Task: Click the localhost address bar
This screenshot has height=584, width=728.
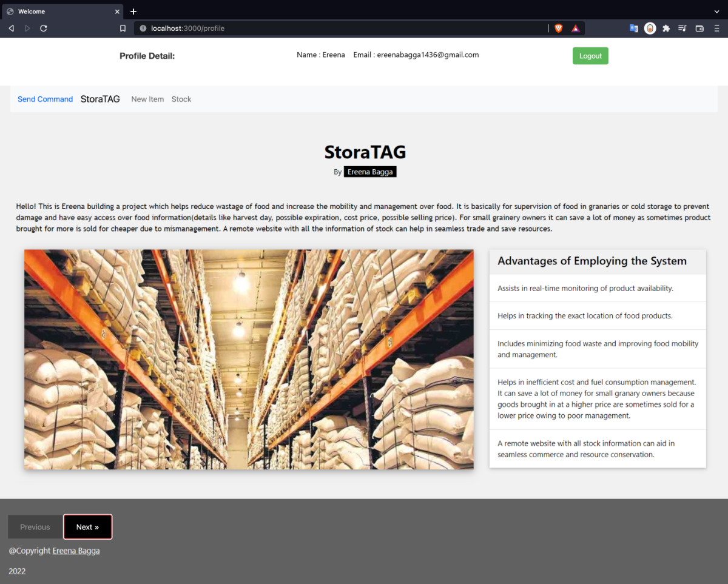Action: point(340,29)
